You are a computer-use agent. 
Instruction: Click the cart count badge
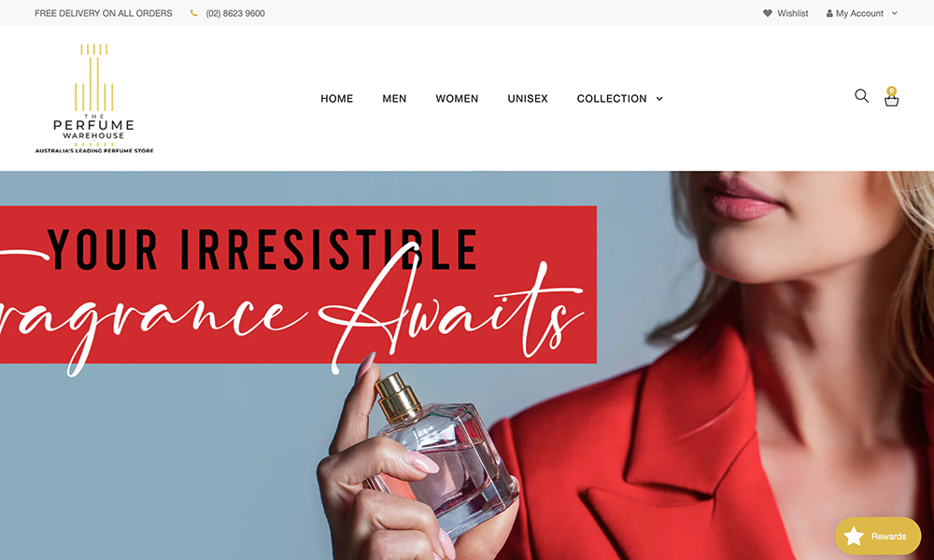click(x=891, y=91)
